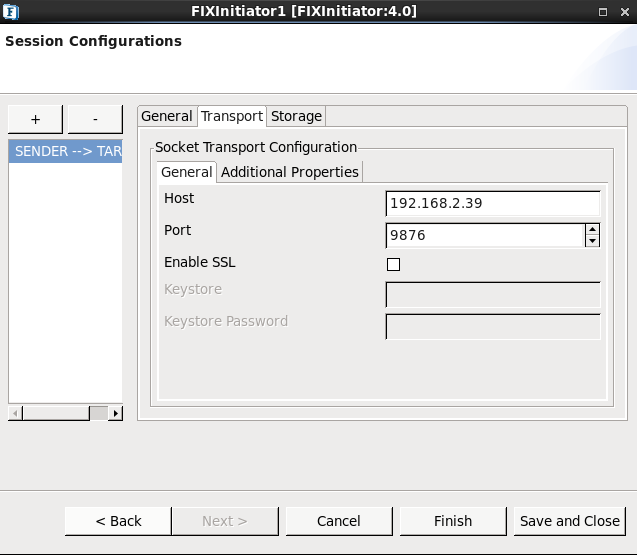Switch to the outer General tab
The height and width of the screenshot is (555, 637).
(167, 116)
